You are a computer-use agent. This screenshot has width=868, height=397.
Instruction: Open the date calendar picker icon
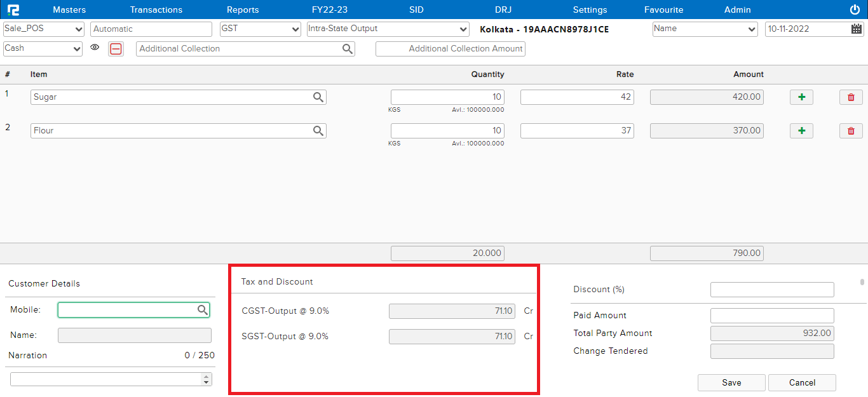857,29
